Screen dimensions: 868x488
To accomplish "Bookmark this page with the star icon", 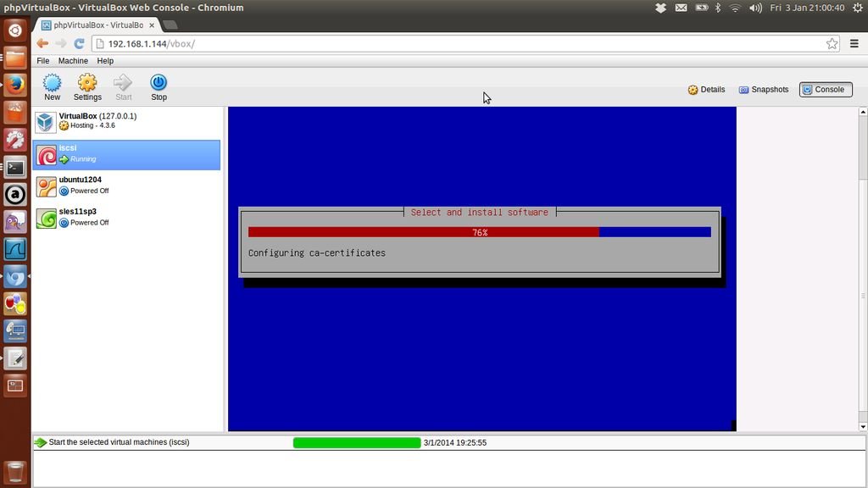I will click(x=832, y=43).
